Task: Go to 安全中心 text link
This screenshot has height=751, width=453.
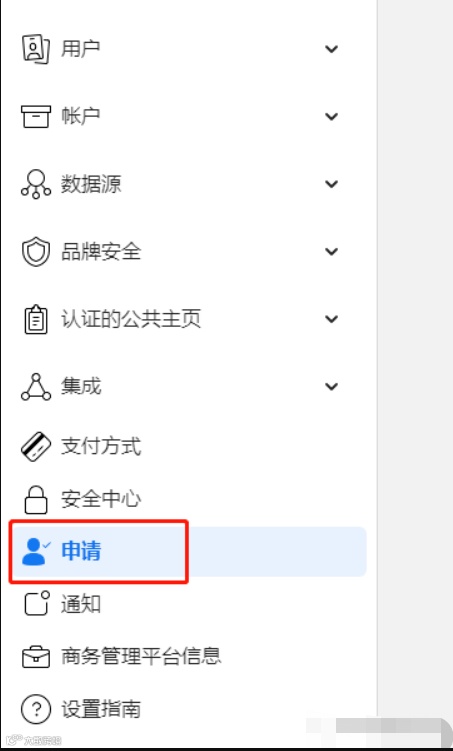Action: 101,499
